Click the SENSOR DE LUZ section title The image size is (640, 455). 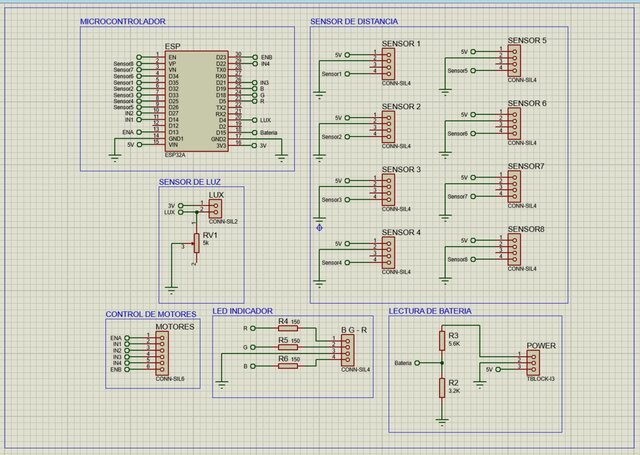tap(189, 182)
